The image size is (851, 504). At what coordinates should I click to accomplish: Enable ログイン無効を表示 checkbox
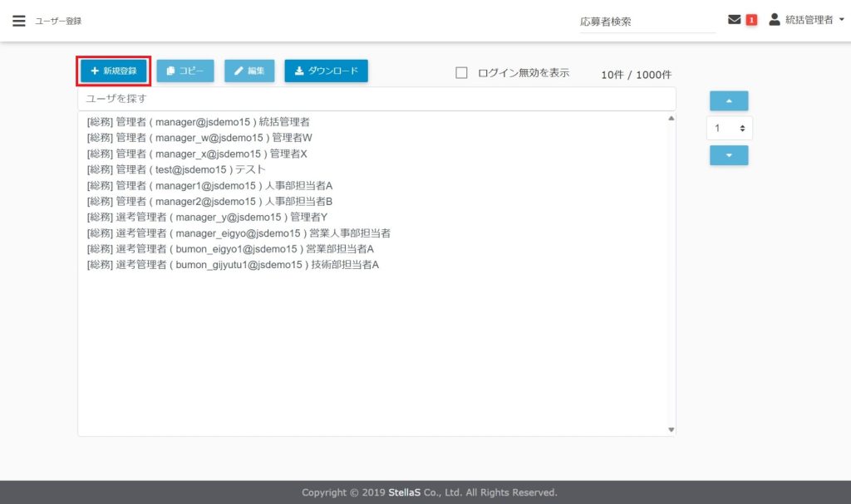pos(462,73)
